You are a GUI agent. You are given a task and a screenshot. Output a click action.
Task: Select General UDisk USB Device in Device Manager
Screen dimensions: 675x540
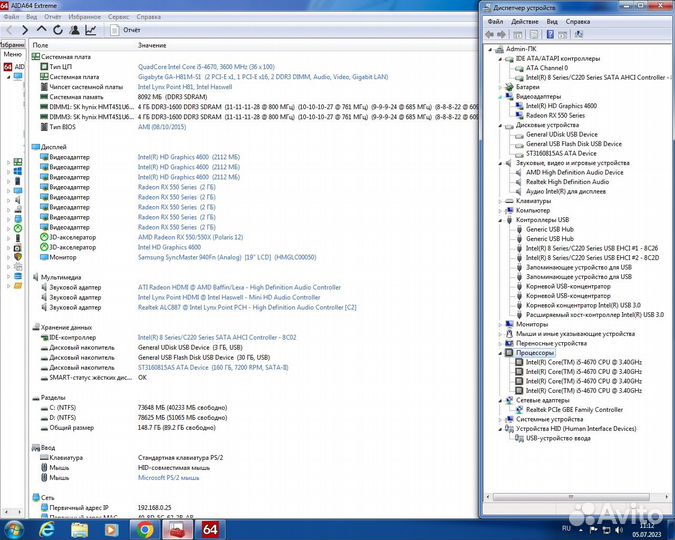tap(562, 134)
